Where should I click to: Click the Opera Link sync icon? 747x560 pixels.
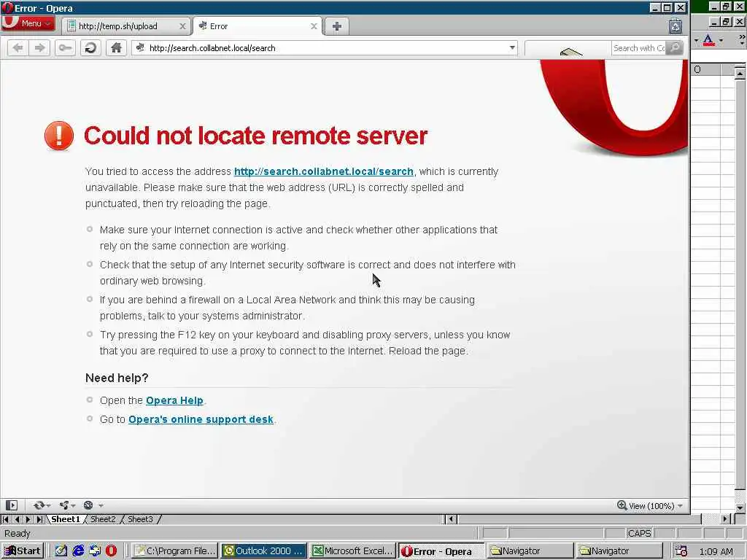39,505
